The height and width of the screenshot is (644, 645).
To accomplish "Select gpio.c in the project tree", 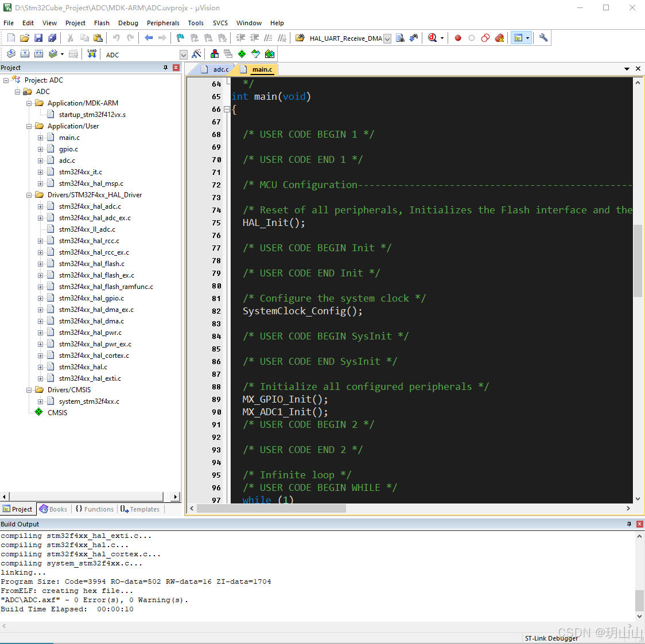I will tap(68, 149).
